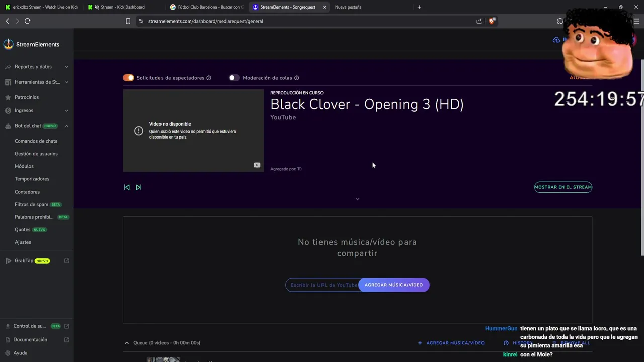Viewport: 644px width, 362px height.
Task: Click the Control de su... download icon
Action: (8, 326)
